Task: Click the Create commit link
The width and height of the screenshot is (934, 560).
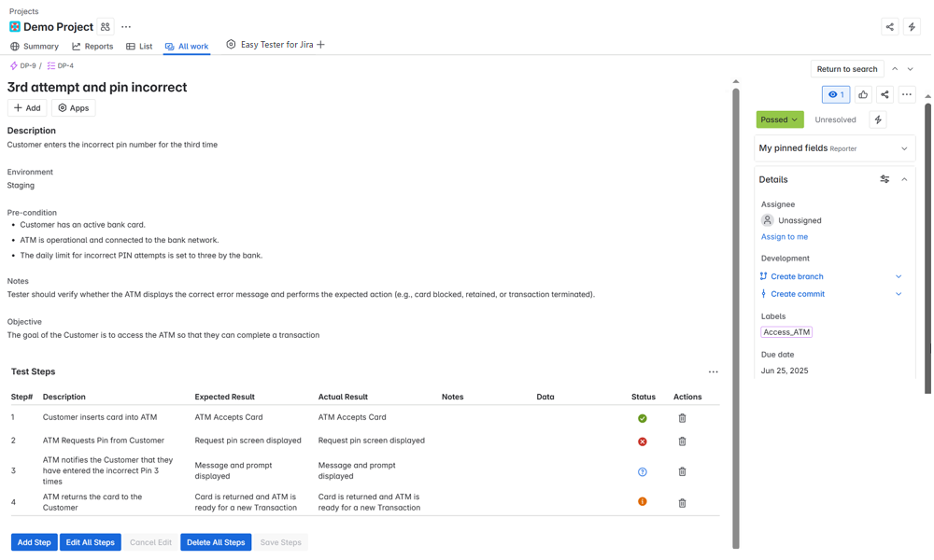Action: (798, 294)
